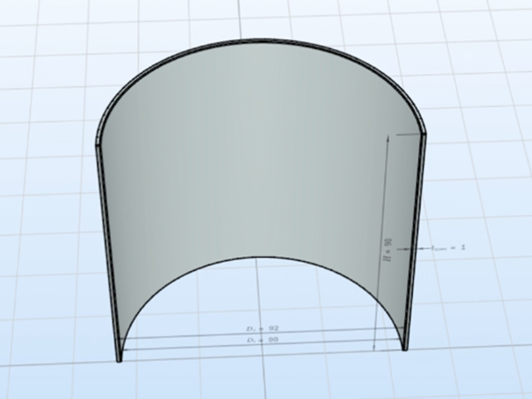Viewport: 532px width, 399px height.
Task: Pick the vertical H height dimension label
Action: click(388, 250)
